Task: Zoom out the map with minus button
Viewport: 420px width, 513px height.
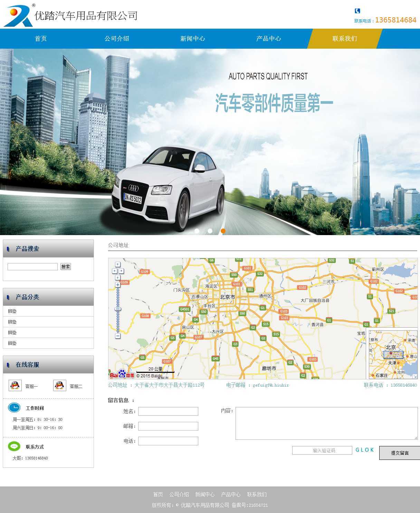Action: (118, 336)
